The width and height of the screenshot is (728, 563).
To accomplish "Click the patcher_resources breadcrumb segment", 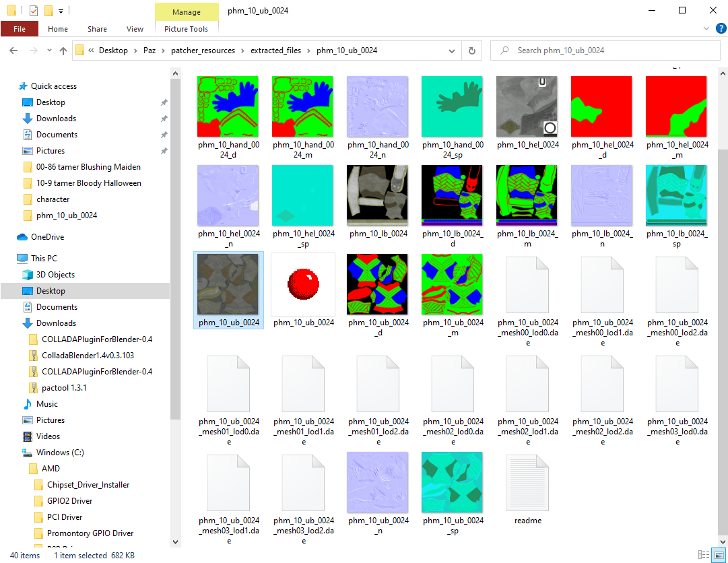I will pyautogui.click(x=203, y=51).
